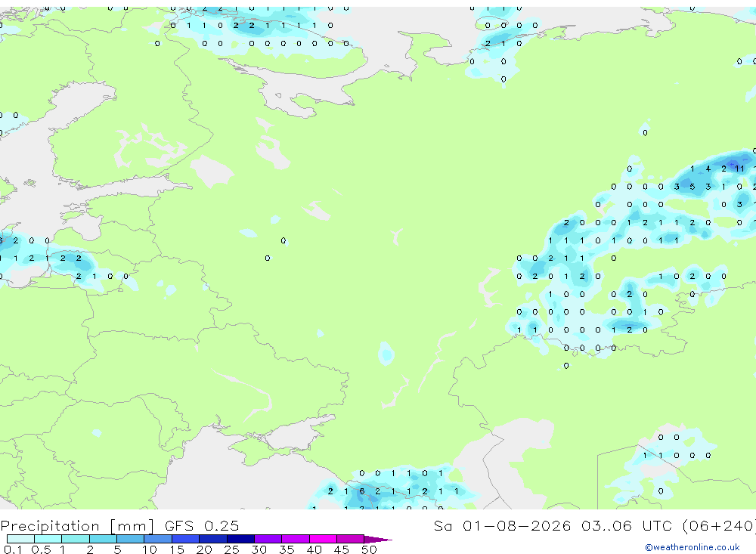The height and width of the screenshot is (554, 756).
Task: Select the 30–35 mm purple legend swatch
Action: click(x=268, y=539)
